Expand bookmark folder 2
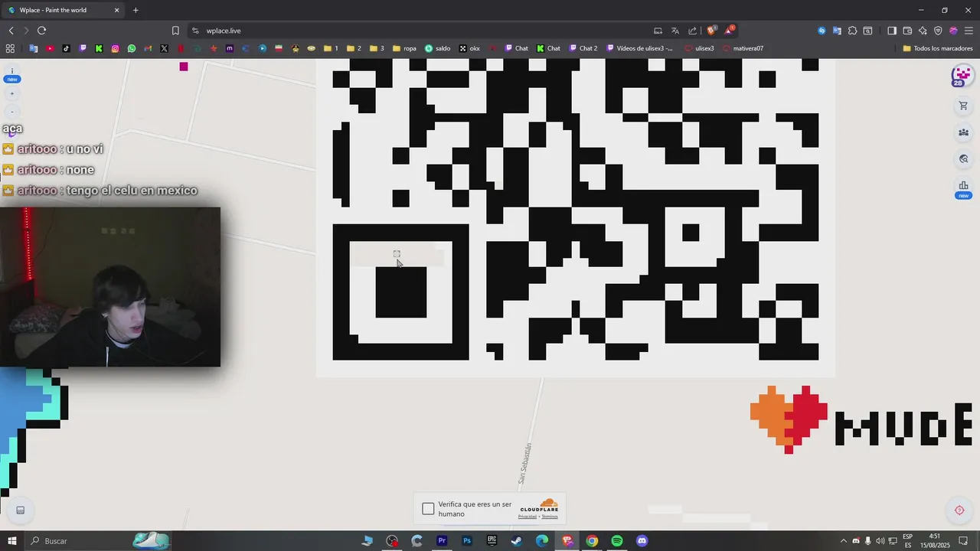980x551 pixels. (x=354, y=48)
